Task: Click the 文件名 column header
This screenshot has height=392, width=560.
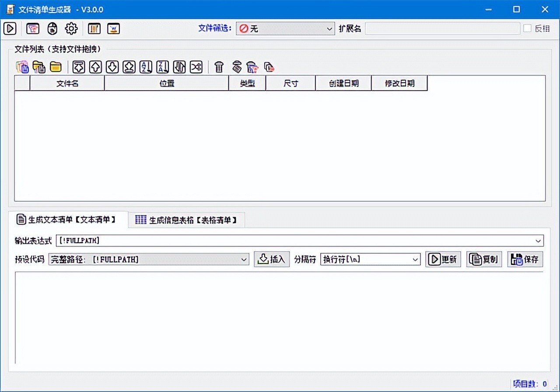Action: (67, 83)
